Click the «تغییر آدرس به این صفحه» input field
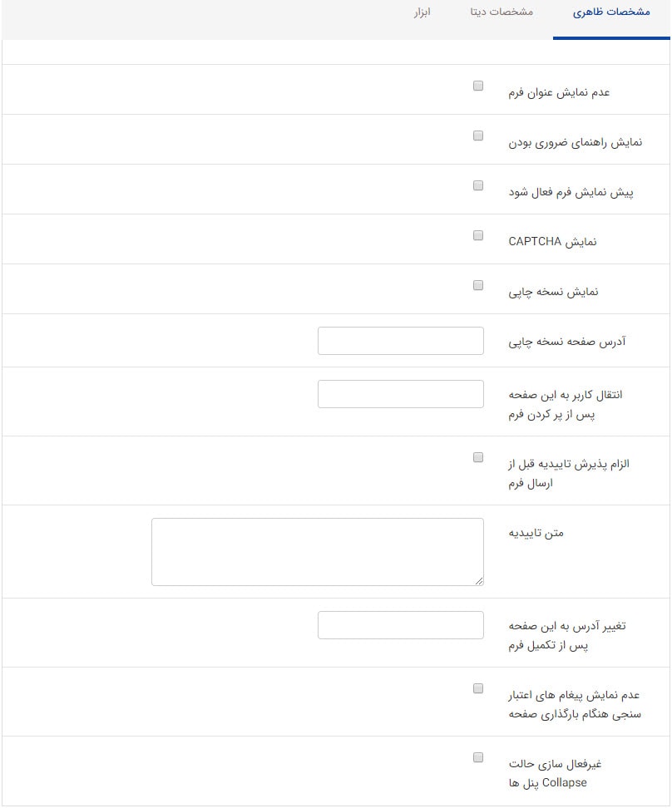672x808 pixels. [400, 624]
